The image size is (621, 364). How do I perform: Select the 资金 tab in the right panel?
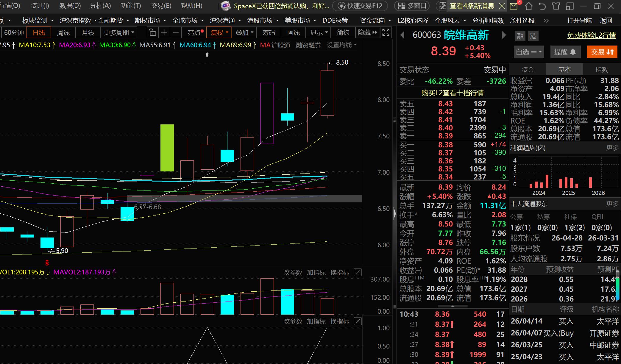[x=528, y=69]
